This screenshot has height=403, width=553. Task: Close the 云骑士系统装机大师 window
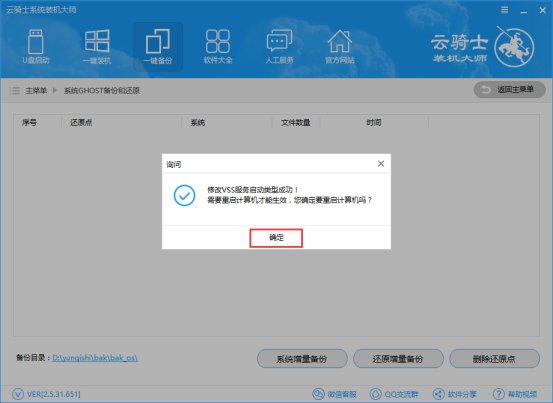coord(542,11)
